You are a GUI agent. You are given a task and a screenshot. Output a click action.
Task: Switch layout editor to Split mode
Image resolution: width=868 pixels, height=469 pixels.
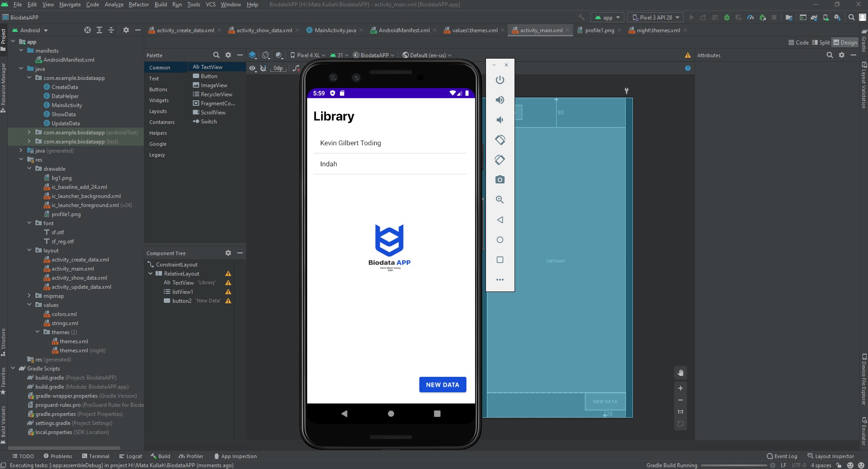click(x=821, y=42)
